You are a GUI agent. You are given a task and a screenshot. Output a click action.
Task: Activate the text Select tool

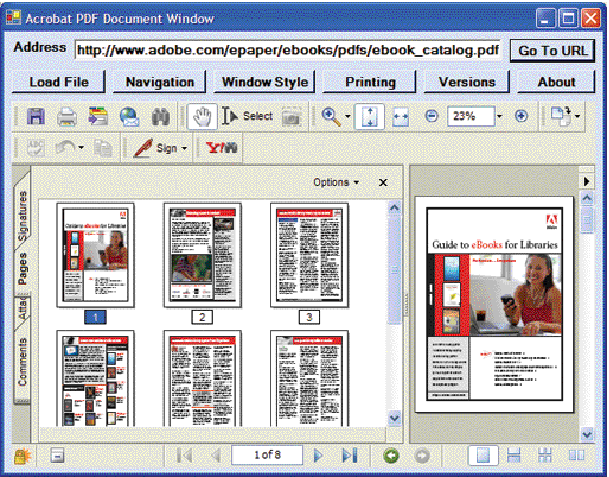click(247, 116)
